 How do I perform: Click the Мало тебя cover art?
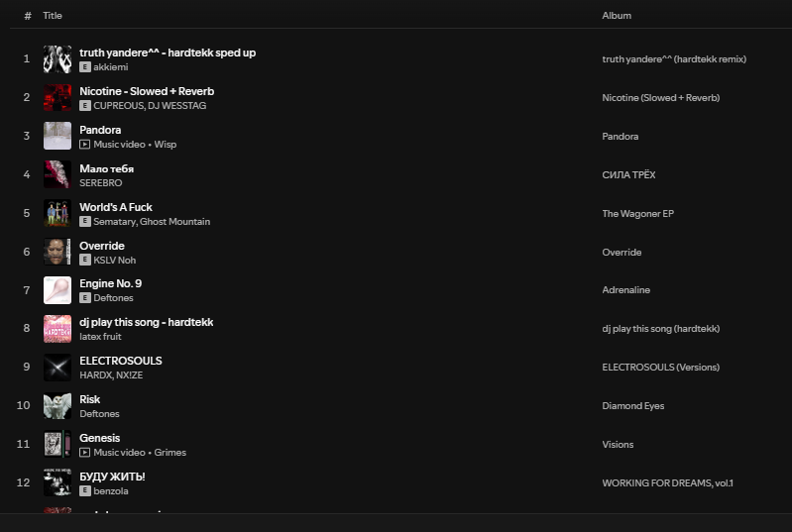tap(57, 174)
